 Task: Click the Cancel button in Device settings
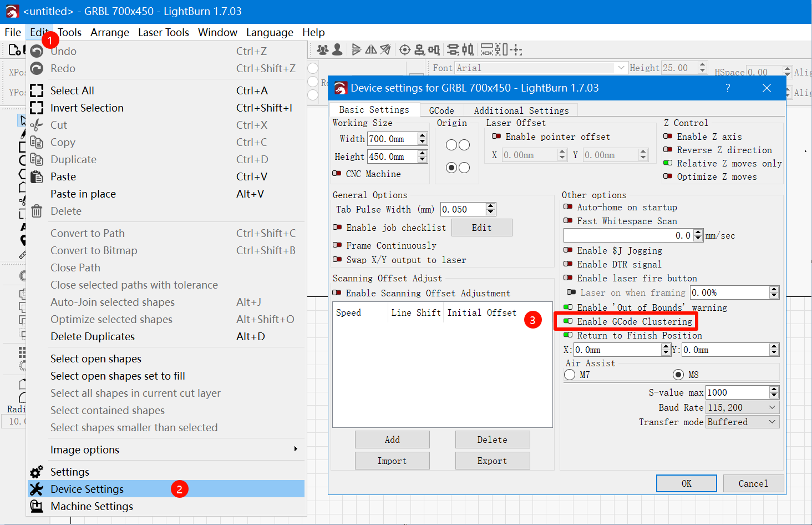pyautogui.click(x=753, y=483)
